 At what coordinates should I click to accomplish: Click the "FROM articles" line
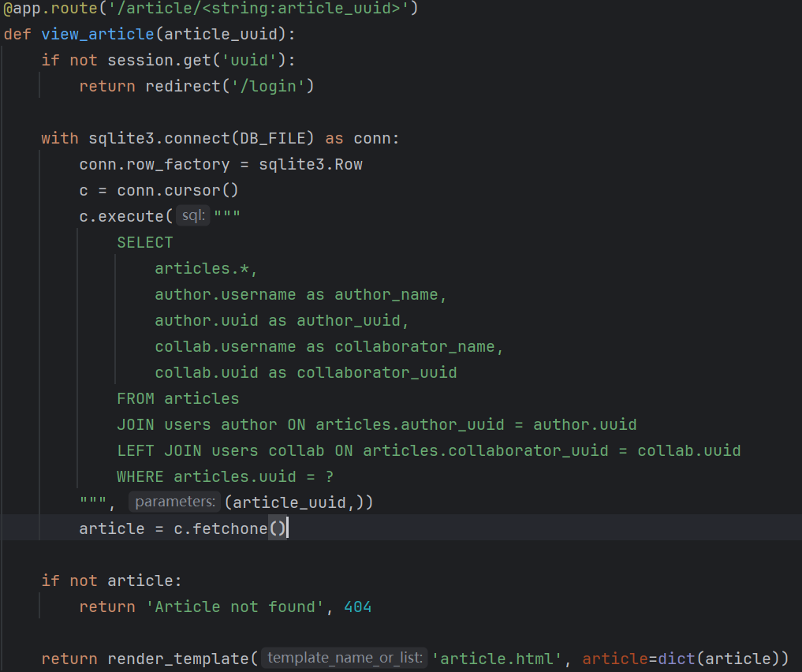(x=177, y=398)
